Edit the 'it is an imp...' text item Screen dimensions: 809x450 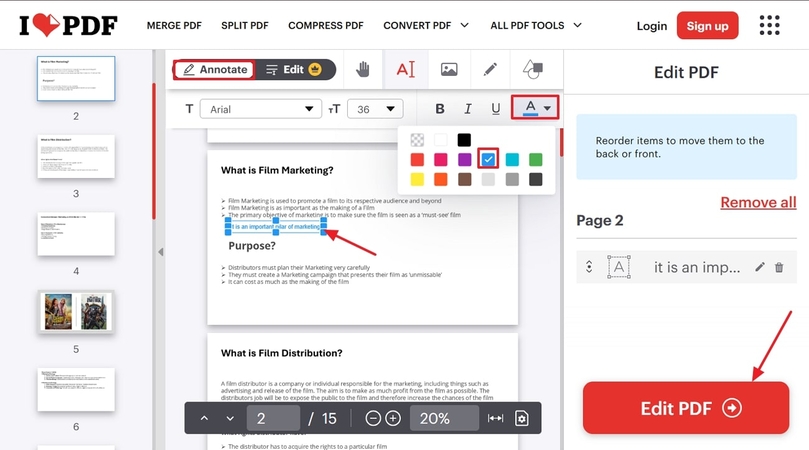[759, 267]
